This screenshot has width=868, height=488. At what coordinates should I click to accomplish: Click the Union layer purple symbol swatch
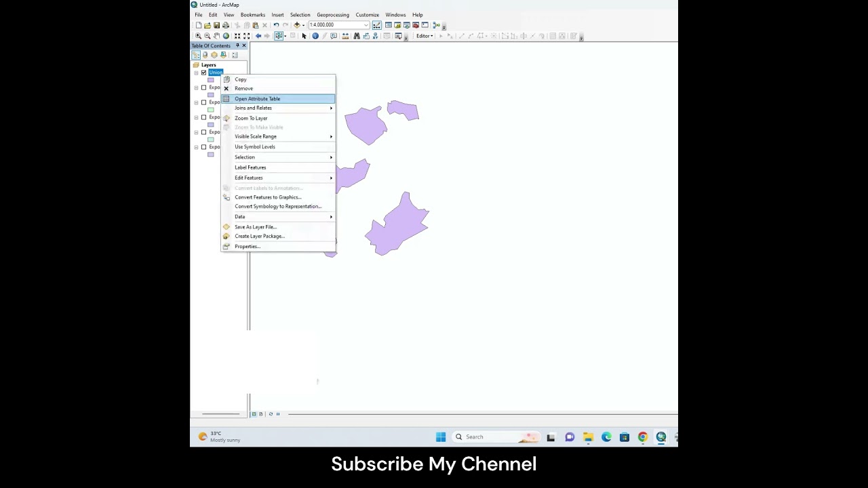211,80
